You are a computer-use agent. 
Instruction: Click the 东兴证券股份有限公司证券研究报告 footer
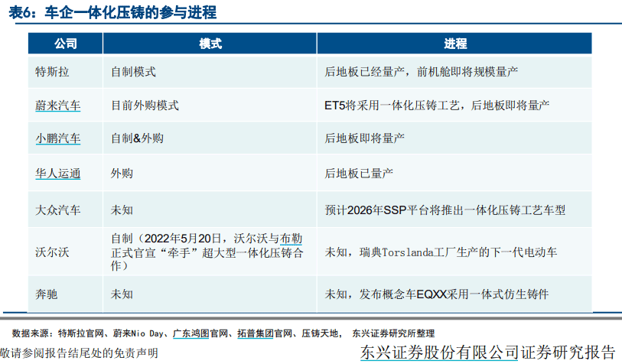coord(487,352)
